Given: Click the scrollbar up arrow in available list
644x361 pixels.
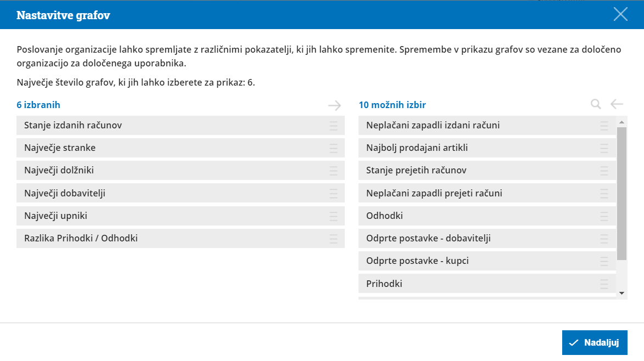Looking at the screenshot, I should click(x=621, y=122).
